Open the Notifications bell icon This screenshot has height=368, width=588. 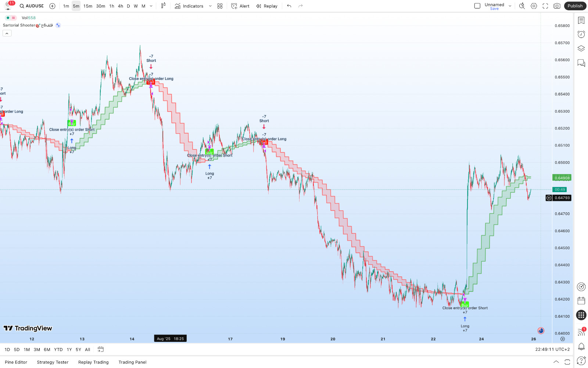click(581, 346)
